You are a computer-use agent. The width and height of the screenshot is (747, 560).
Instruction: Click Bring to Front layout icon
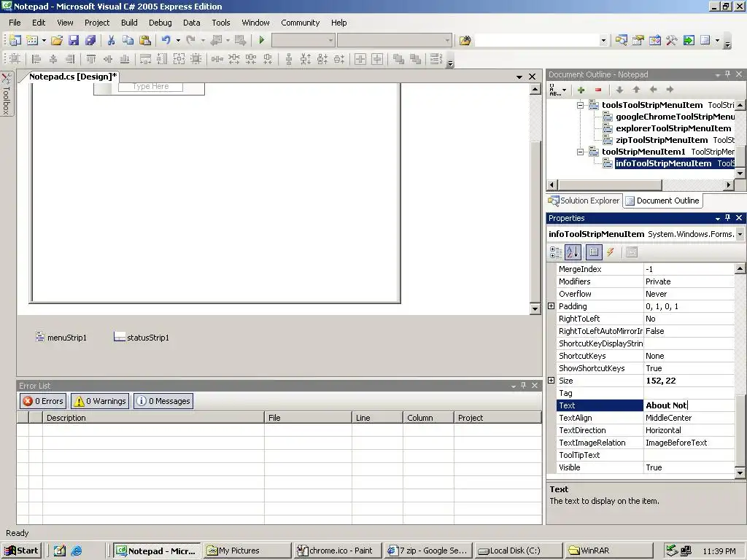[x=398, y=59]
